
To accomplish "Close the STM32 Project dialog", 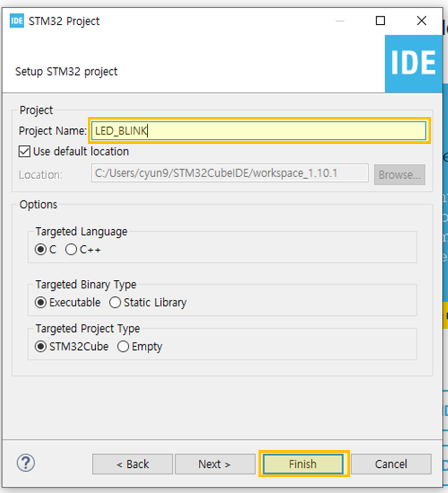I will (422, 21).
